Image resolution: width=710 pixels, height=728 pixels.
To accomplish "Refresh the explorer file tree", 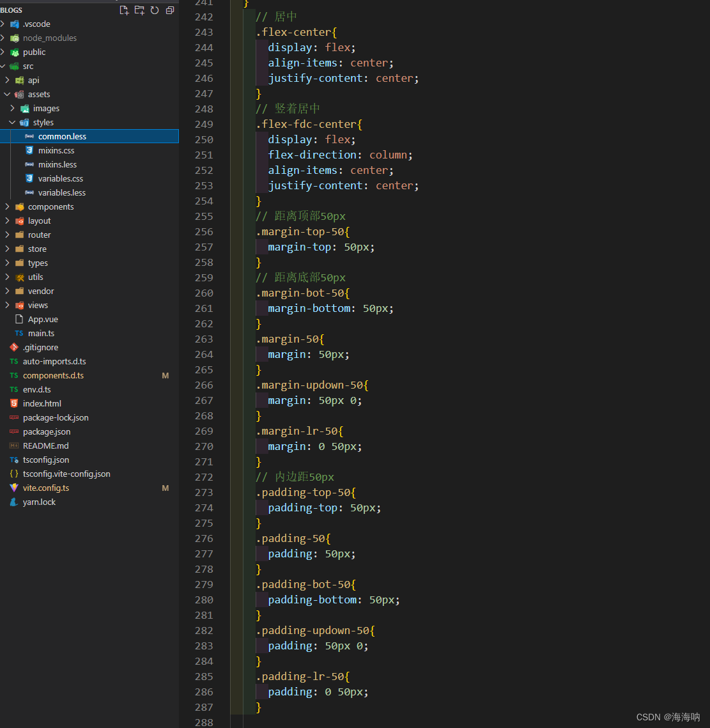I will pyautogui.click(x=155, y=10).
